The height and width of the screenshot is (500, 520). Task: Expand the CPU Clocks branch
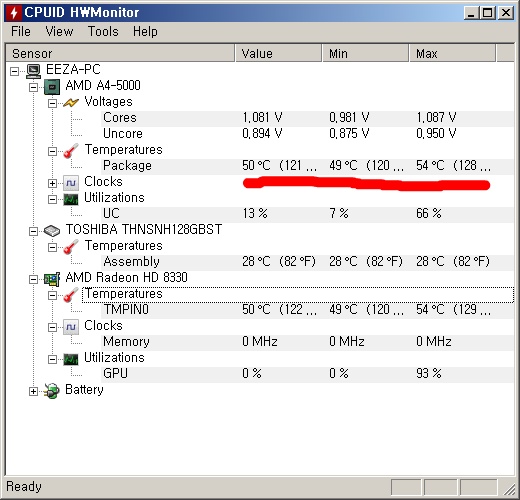(52, 183)
